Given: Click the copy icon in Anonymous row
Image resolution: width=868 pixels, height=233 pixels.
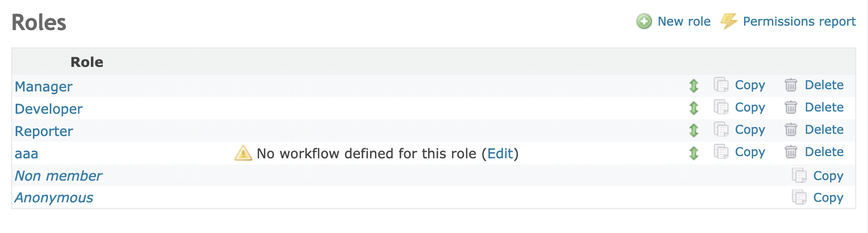Looking at the screenshot, I should pyautogui.click(x=799, y=198).
